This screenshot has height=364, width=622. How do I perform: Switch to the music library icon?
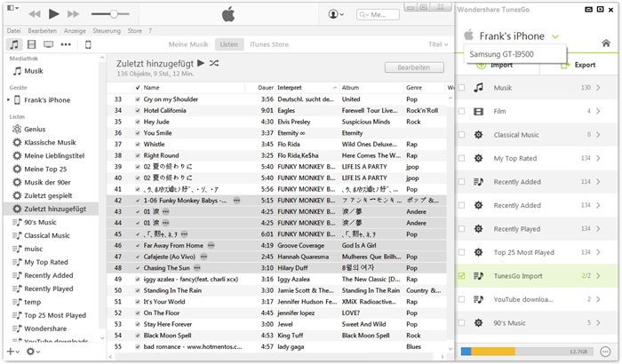14,44
